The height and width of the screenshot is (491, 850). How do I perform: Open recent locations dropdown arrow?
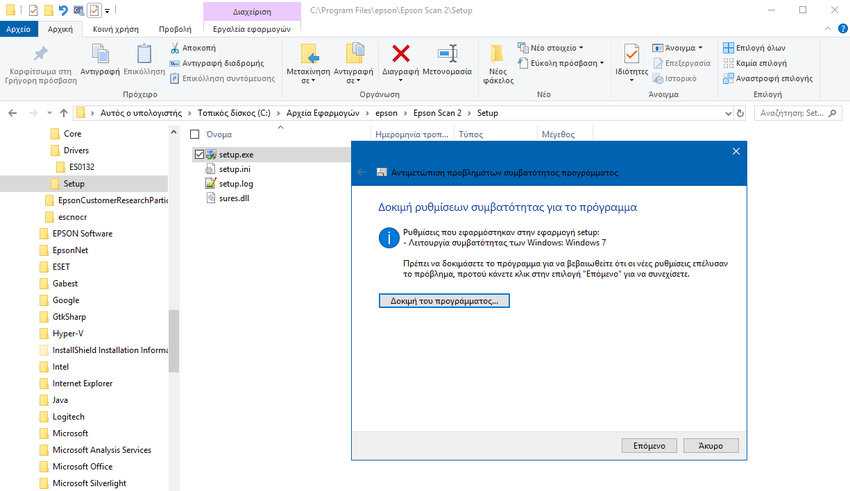click(x=49, y=113)
